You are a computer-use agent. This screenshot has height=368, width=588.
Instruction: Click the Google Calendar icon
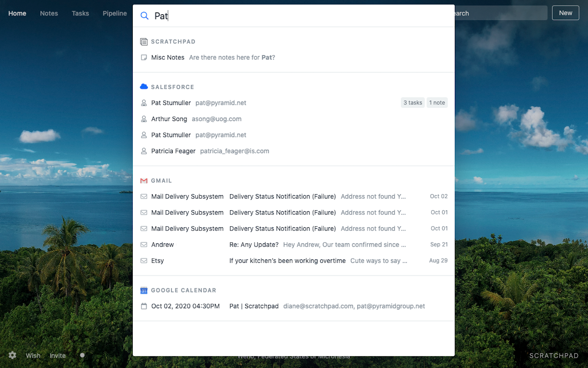pyautogui.click(x=144, y=290)
